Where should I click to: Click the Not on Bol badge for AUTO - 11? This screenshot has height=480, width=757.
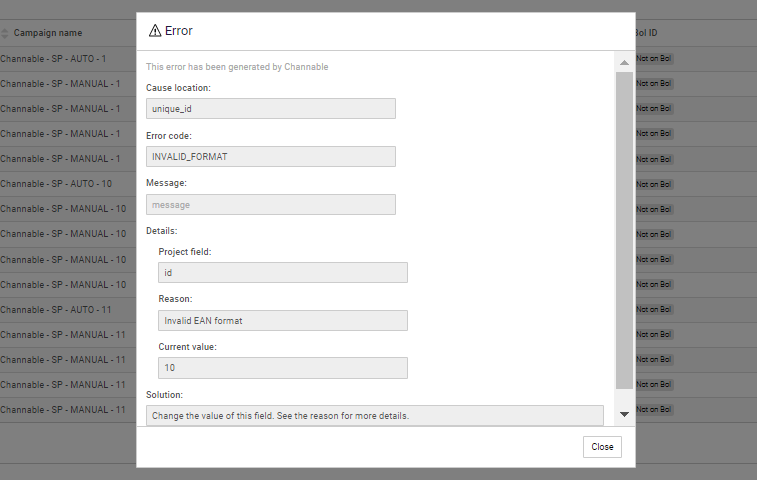[x=654, y=310]
